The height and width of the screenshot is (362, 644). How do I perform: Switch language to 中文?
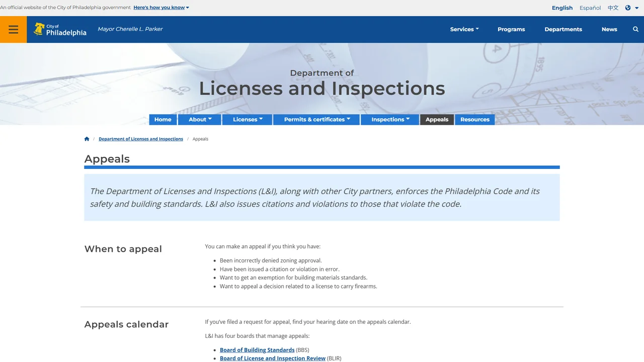[x=613, y=8]
